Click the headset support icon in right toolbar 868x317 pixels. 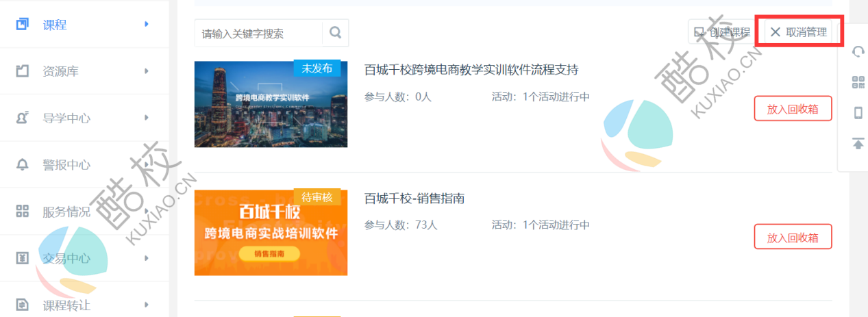click(857, 51)
